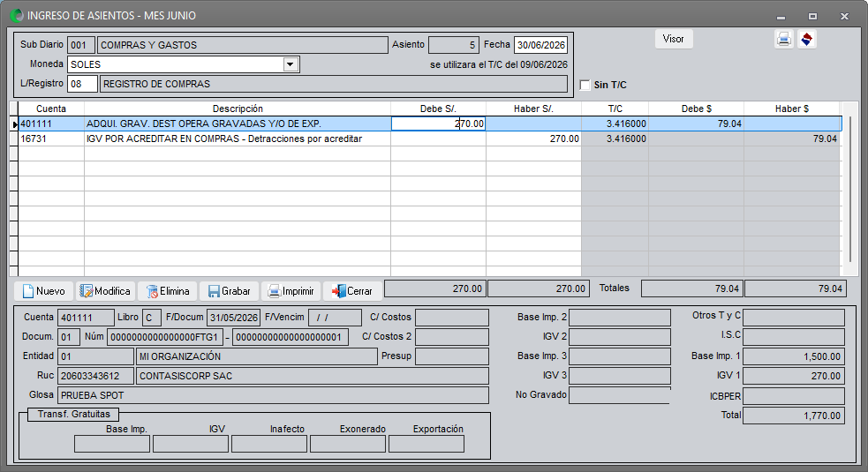Click the CONTASISCORP SAC name field
Viewport: 868px width, 472px height.
click(x=313, y=376)
